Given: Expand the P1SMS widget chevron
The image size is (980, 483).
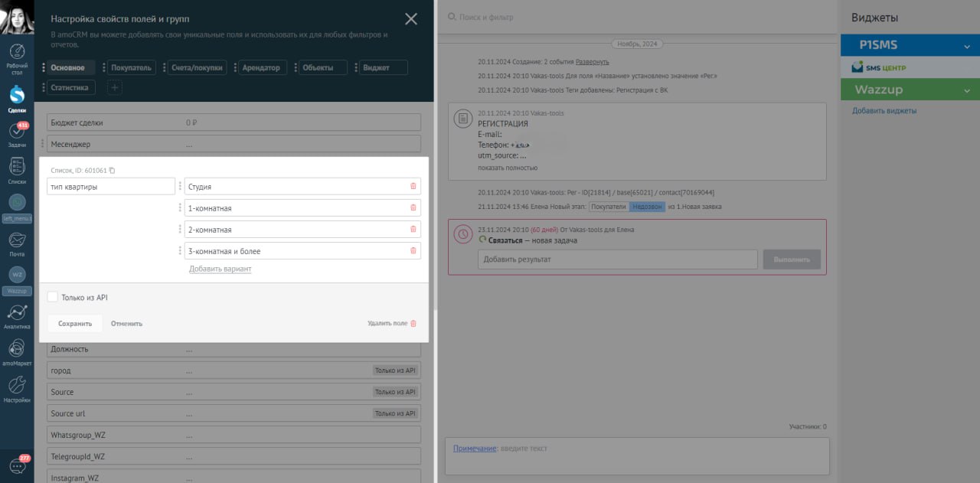Looking at the screenshot, I should (x=967, y=47).
